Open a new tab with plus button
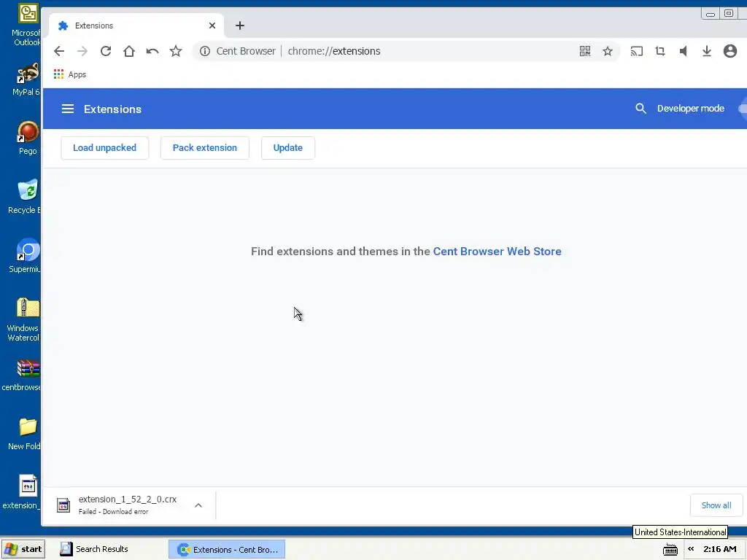747x560 pixels. coord(240,26)
